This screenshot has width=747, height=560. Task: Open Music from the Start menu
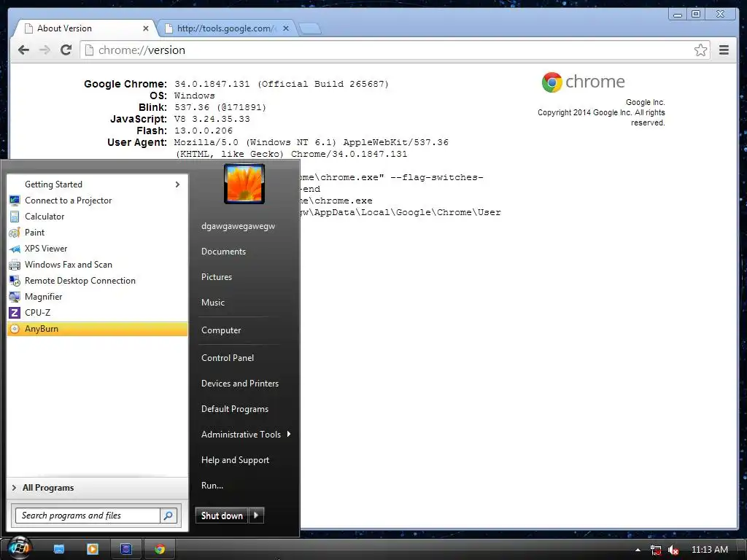click(x=213, y=303)
